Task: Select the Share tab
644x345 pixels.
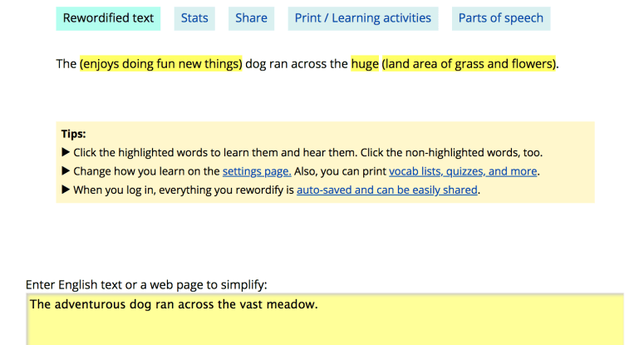Action: coord(251,18)
